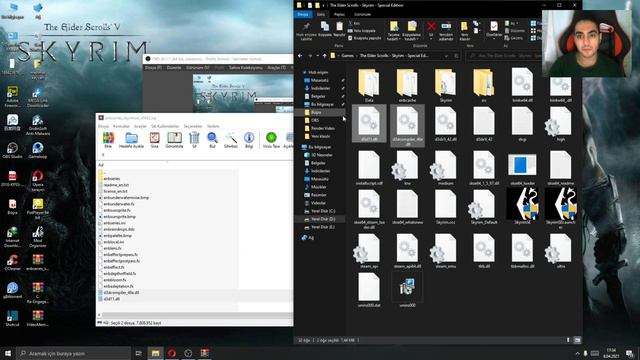This screenshot has width=640, height=360.
Task: Select Render Video in quick access list
Action: click(322, 128)
